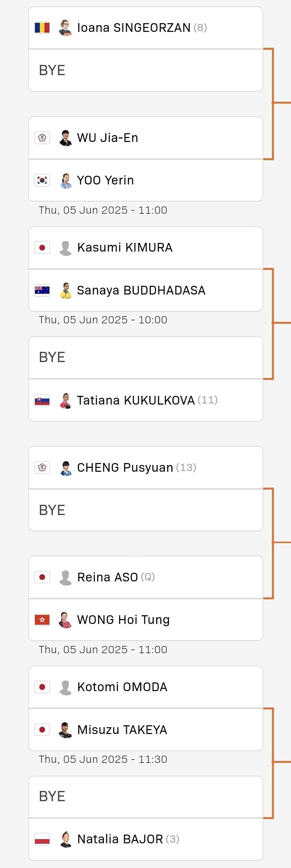The height and width of the screenshot is (868, 291).
Task: Open YOO Yerin player profile
Action: click(105, 180)
